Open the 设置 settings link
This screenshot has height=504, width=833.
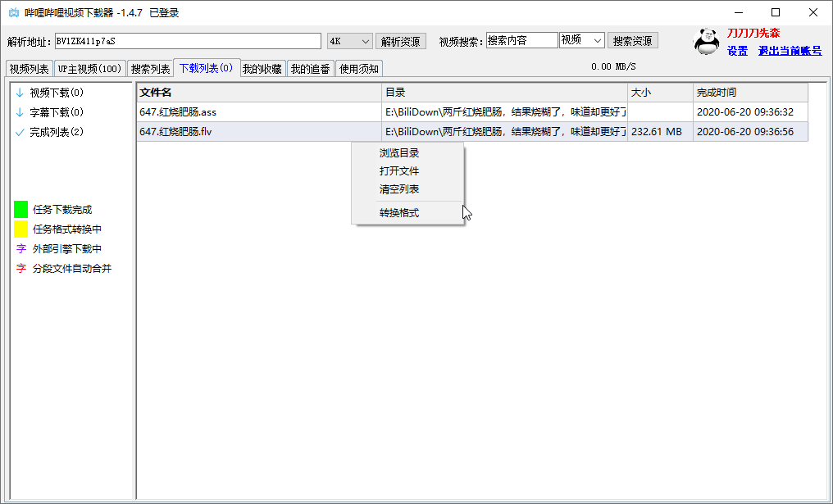(737, 51)
